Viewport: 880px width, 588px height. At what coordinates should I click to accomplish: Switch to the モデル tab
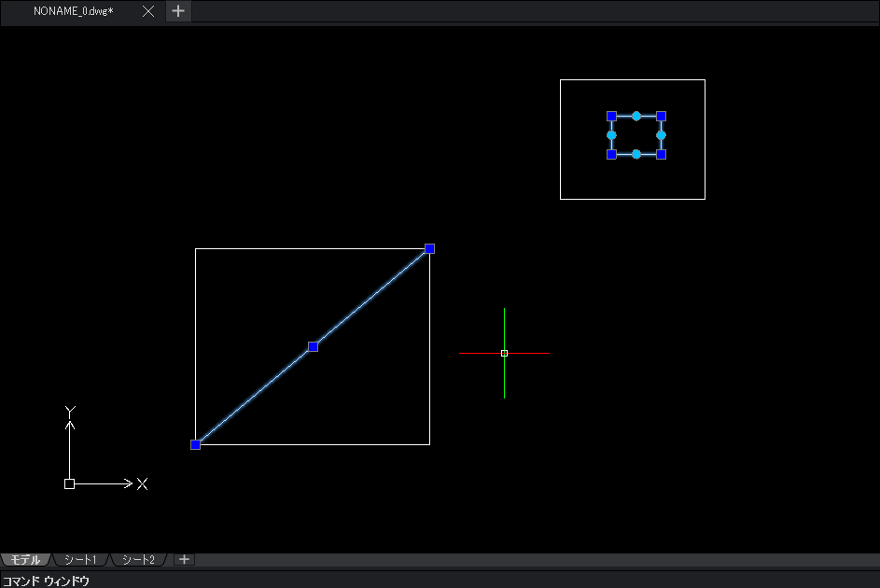[x=25, y=559]
